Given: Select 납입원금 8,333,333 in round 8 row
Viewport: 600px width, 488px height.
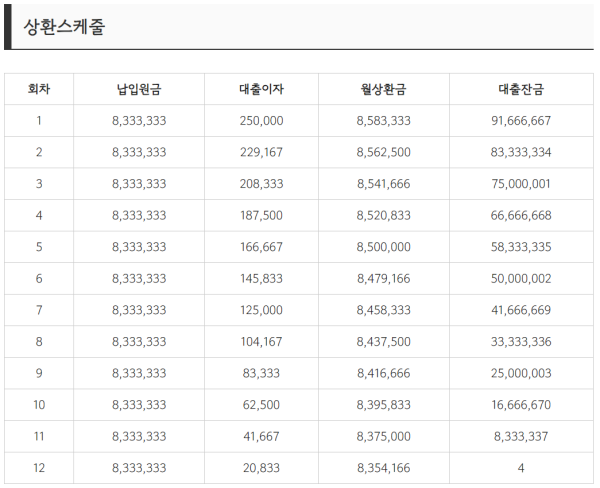Looking at the screenshot, I should 139,341.
